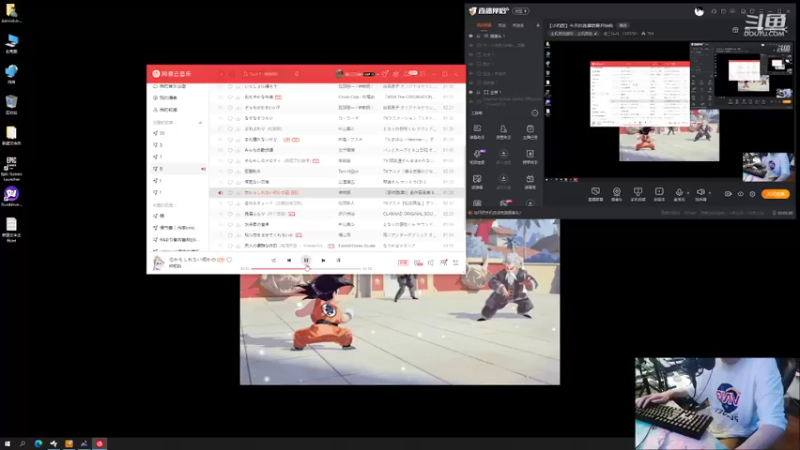Add a new scene with Douyu plus button
The width and height of the screenshot is (800, 450).
(x=538, y=25)
